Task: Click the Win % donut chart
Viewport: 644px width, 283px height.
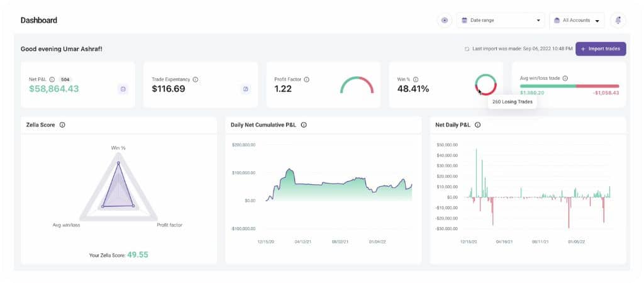Action: point(486,84)
